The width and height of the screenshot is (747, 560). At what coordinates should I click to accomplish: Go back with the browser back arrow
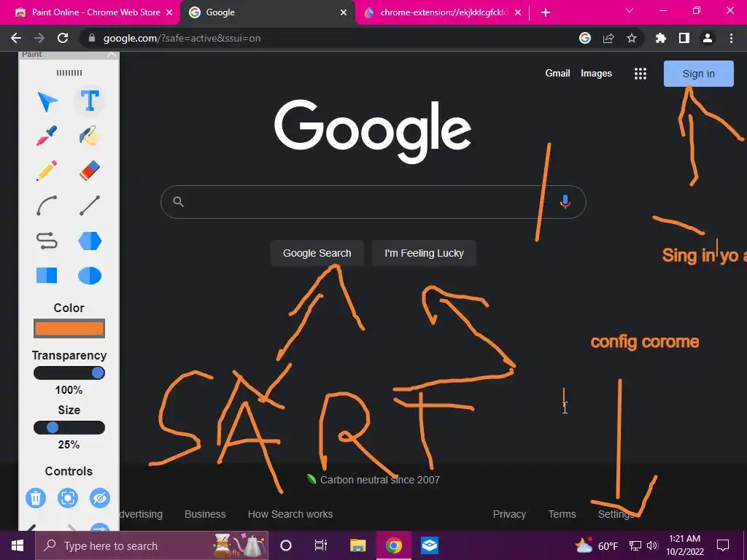(x=16, y=38)
